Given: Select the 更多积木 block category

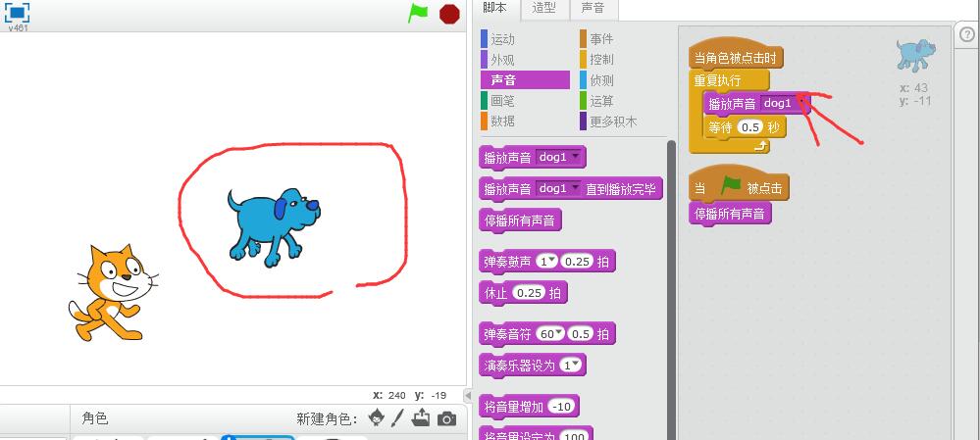Looking at the screenshot, I should (613, 122).
